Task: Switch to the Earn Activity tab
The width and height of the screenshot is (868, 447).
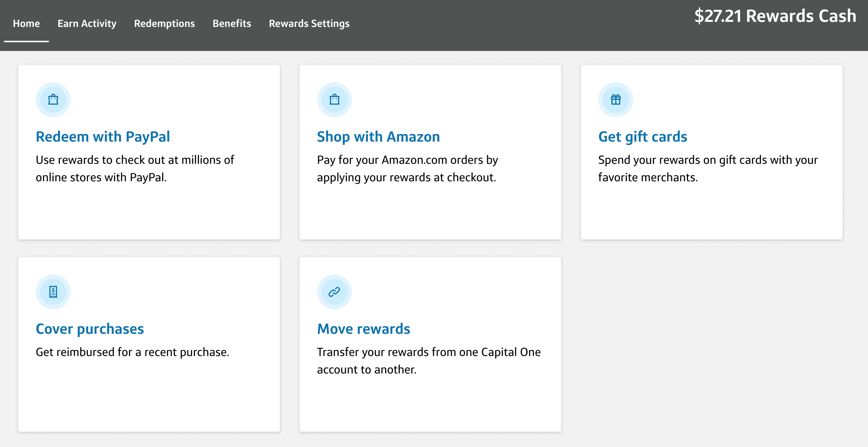Action: pos(87,23)
